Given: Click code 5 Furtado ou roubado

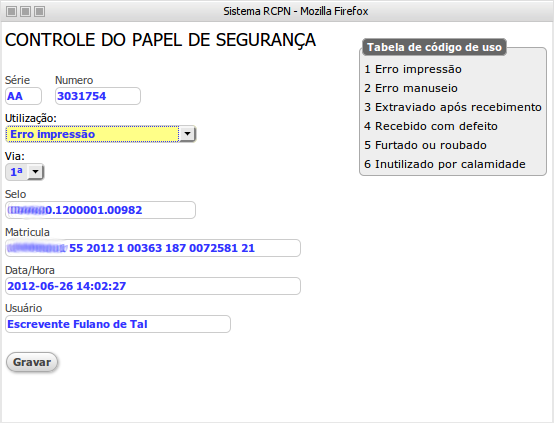Looking at the screenshot, I should click(x=425, y=145).
